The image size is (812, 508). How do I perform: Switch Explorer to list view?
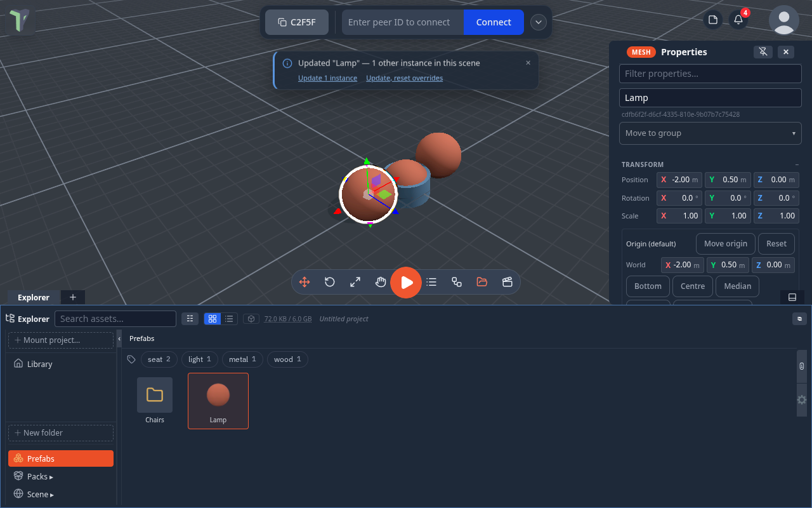click(x=229, y=319)
